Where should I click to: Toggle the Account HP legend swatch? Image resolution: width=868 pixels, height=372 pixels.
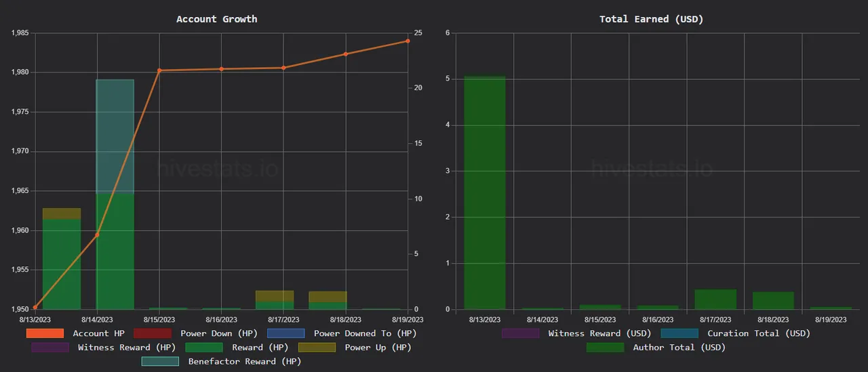(x=45, y=333)
